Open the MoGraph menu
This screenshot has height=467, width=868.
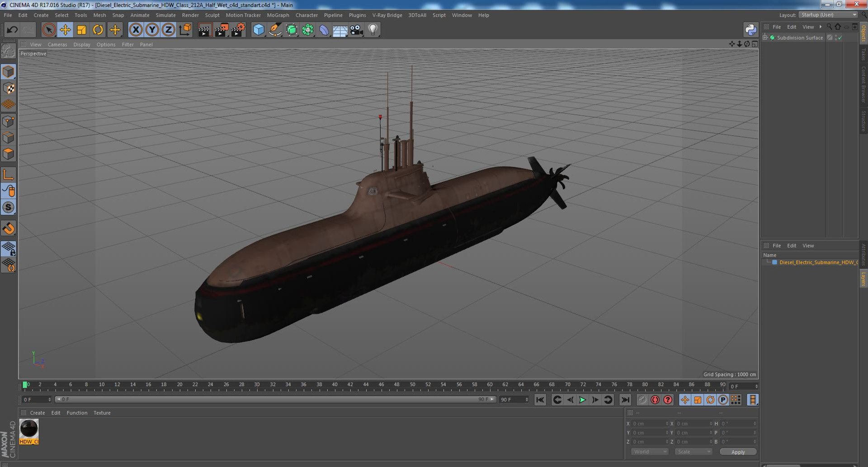pyautogui.click(x=278, y=15)
